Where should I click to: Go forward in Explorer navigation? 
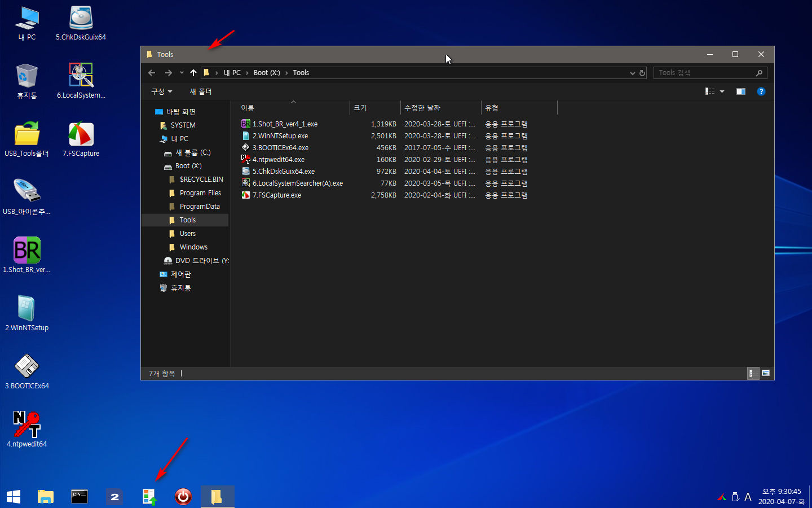[168, 73]
